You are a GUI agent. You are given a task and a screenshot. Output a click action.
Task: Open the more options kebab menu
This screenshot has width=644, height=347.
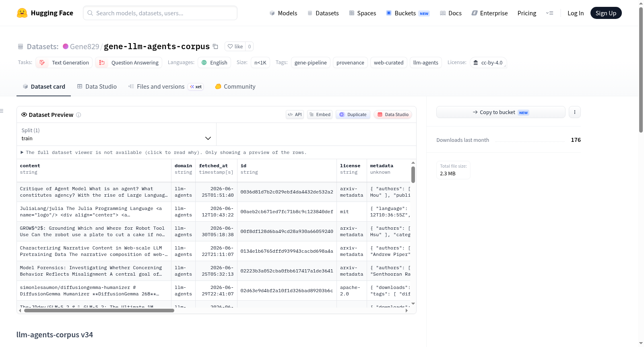575,112
